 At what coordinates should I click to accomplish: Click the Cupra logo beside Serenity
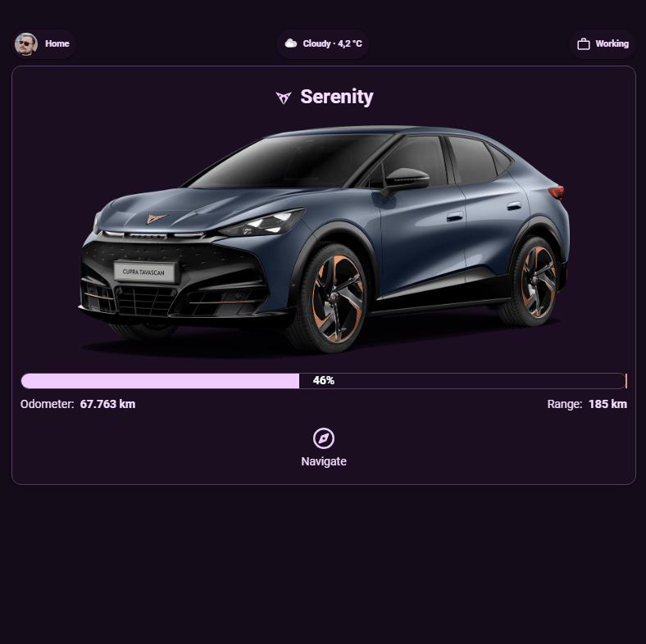284,98
